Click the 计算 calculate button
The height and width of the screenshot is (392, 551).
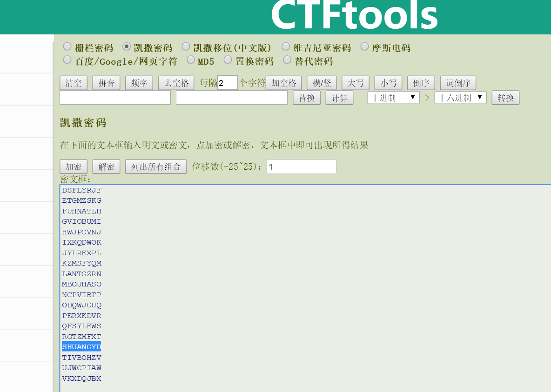click(339, 98)
